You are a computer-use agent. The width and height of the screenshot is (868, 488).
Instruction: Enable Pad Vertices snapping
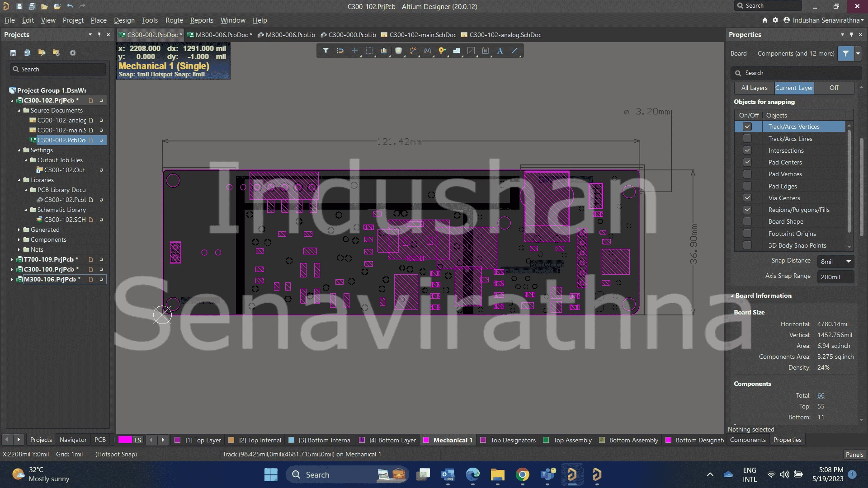pyautogui.click(x=747, y=174)
